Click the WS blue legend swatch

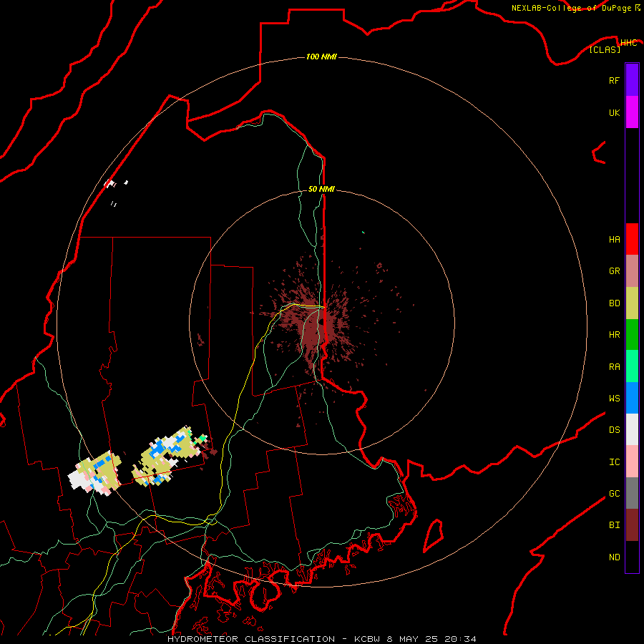point(632,398)
